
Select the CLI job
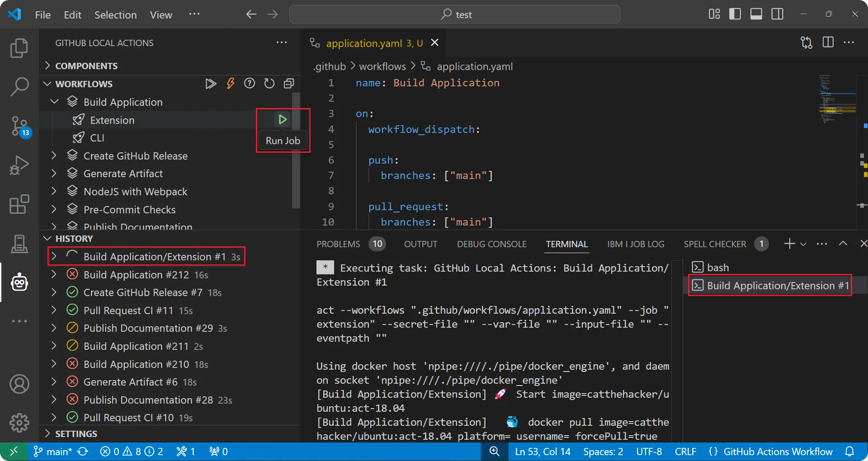97,138
